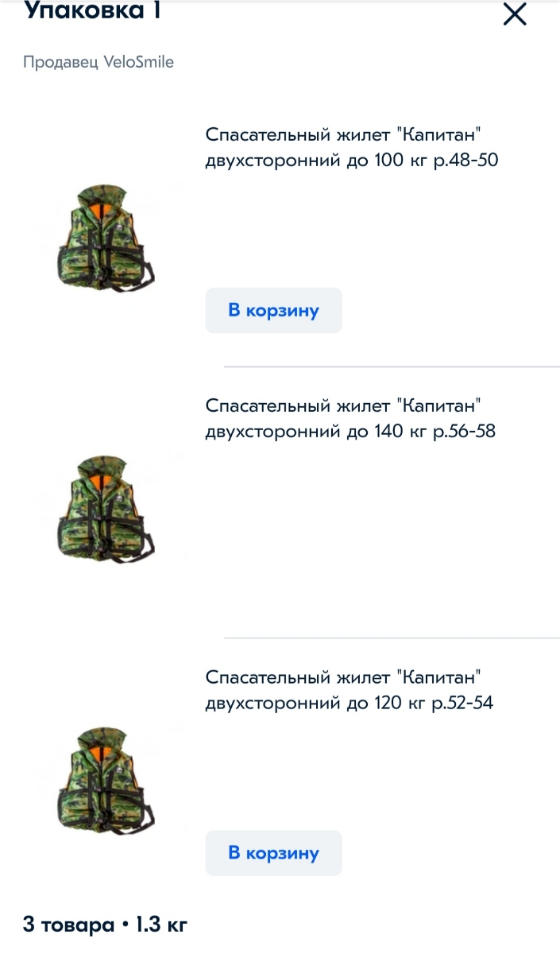Tap the 3 товара item count
The width and height of the screenshot is (560, 954).
click(x=68, y=925)
